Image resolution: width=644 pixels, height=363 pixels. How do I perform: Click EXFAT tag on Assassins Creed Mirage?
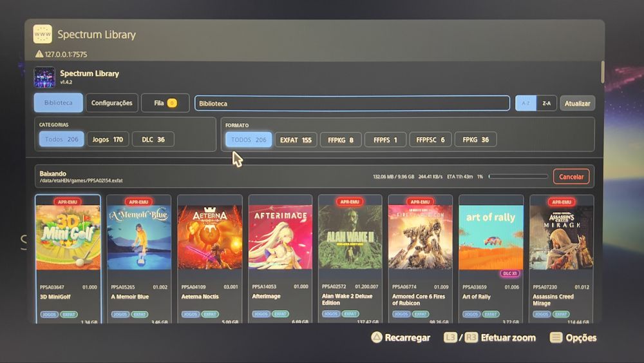click(561, 314)
